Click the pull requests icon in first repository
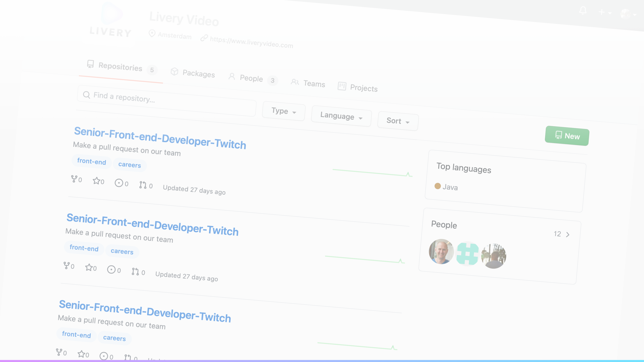This screenshot has height=362, width=644. click(143, 185)
